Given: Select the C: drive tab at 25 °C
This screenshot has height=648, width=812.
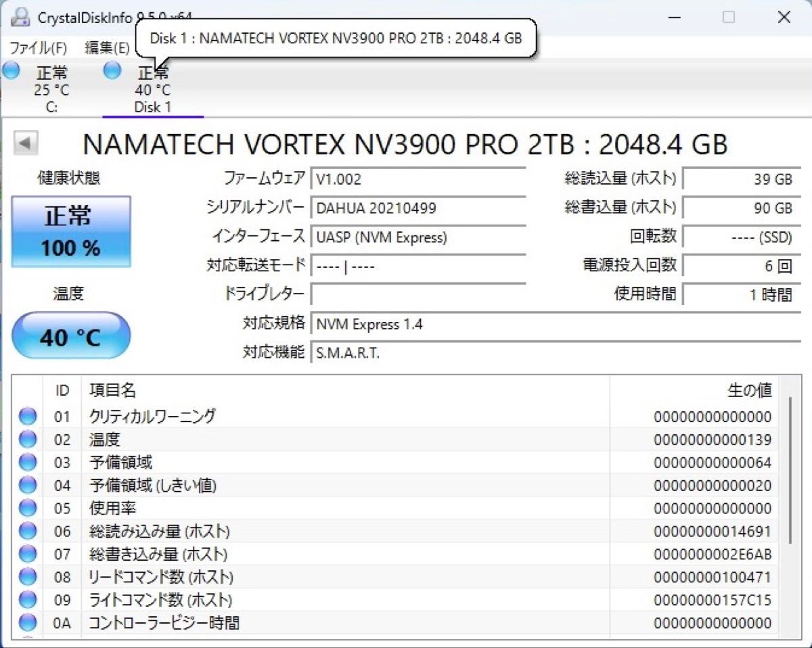Looking at the screenshot, I should (51, 90).
